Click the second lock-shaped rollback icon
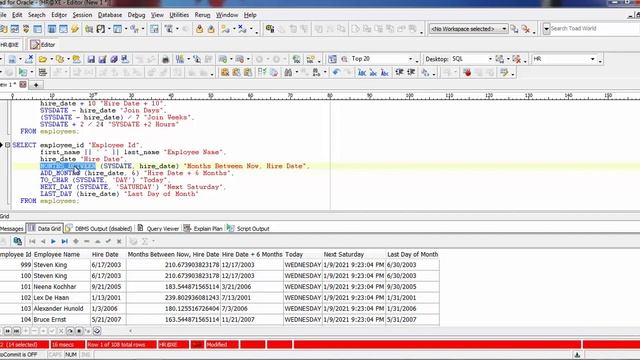640x360 pixels. point(211,29)
